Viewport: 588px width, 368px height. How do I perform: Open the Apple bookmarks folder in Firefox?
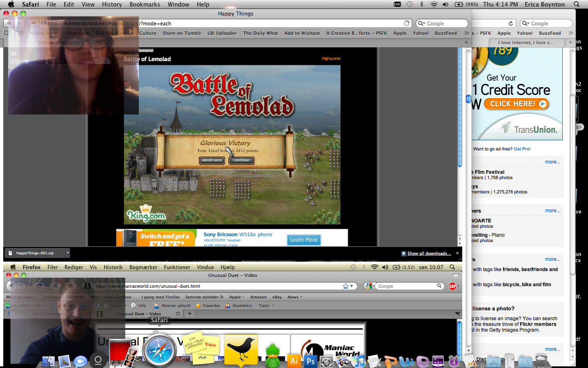(237, 297)
